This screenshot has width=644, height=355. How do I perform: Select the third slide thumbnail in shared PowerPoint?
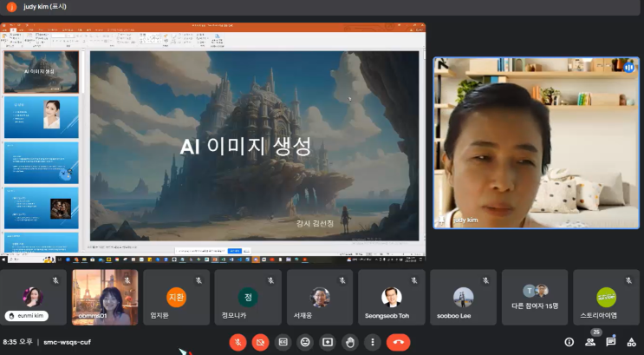41,163
